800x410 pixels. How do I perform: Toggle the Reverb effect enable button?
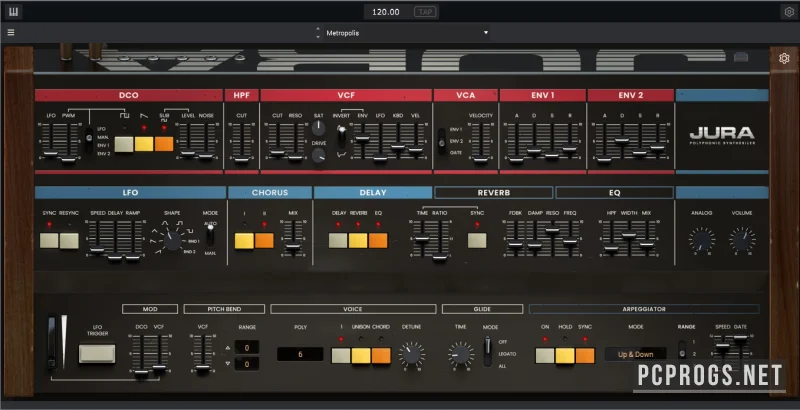pos(358,241)
